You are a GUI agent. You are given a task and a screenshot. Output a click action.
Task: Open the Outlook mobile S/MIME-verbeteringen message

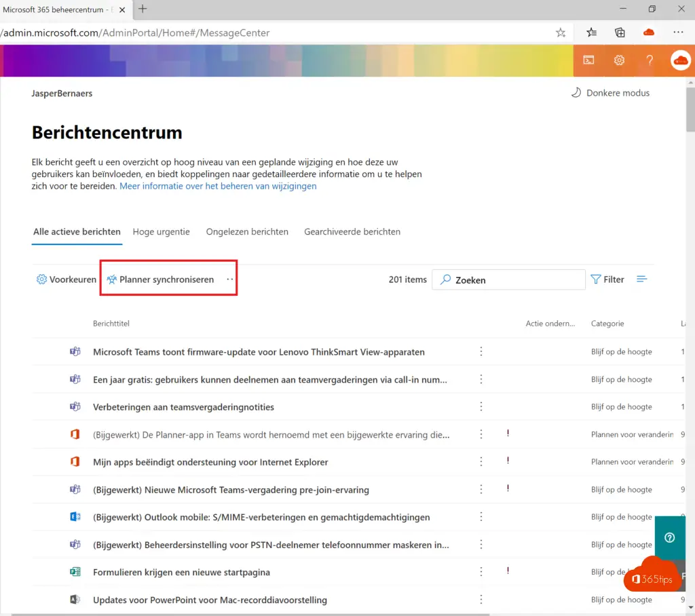coord(261,517)
